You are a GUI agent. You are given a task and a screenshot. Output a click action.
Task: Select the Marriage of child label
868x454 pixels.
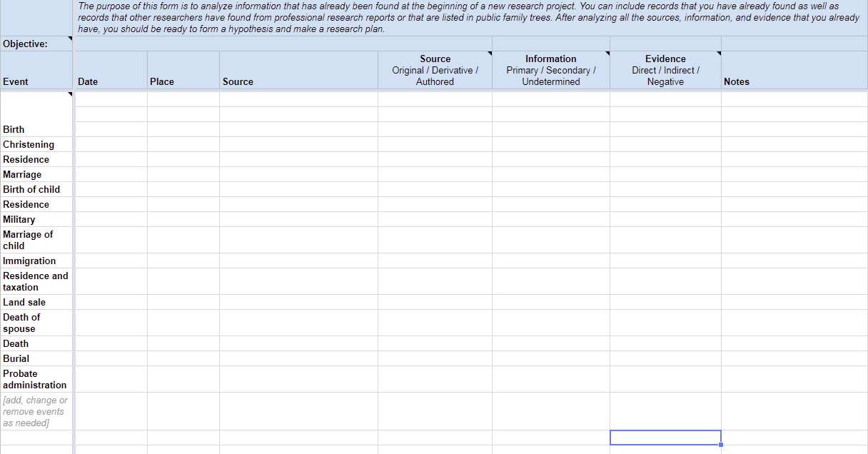click(x=36, y=240)
